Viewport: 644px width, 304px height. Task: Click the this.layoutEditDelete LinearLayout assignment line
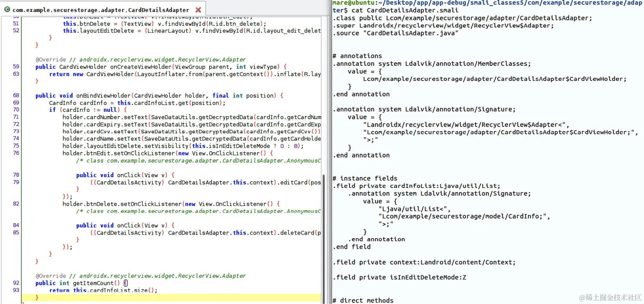coord(192,31)
